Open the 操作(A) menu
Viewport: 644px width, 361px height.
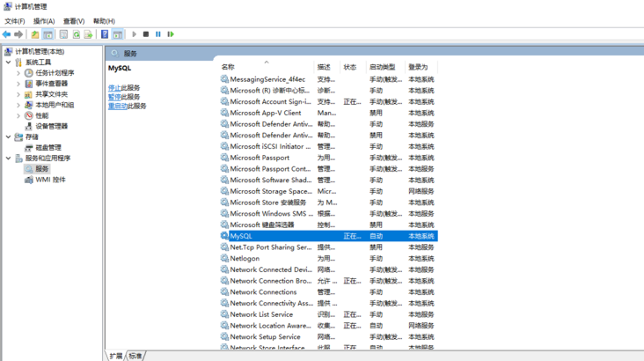coord(44,21)
